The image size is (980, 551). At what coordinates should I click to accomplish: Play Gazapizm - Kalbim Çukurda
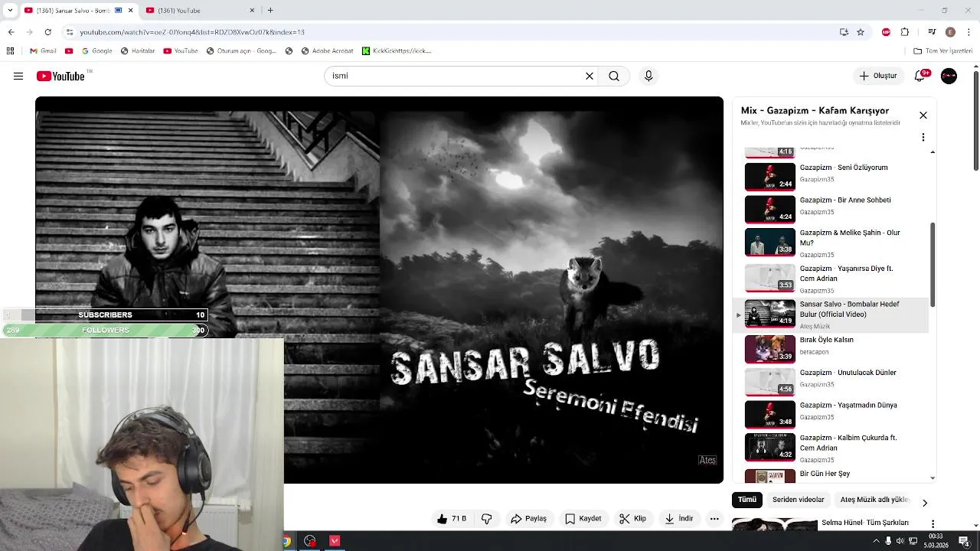coord(831,448)
